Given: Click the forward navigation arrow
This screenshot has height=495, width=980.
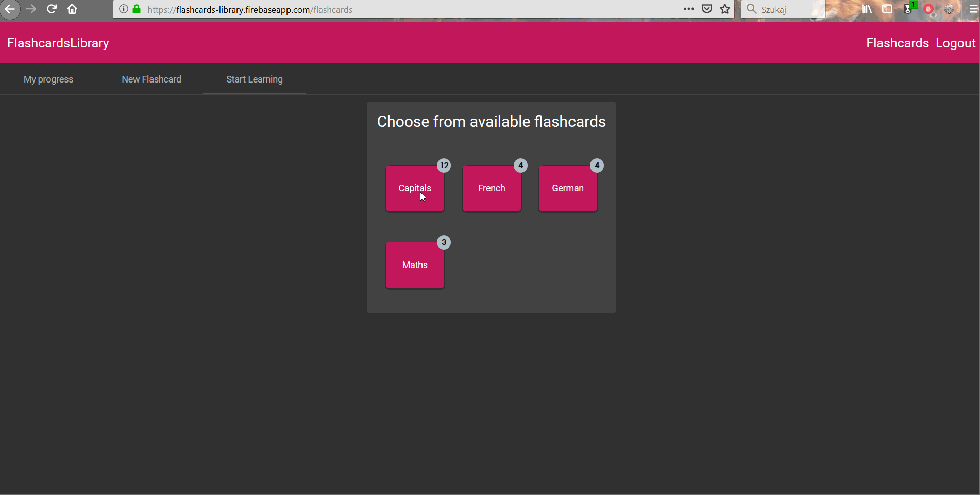Looking at the screenshot, I should coord(31,9).
